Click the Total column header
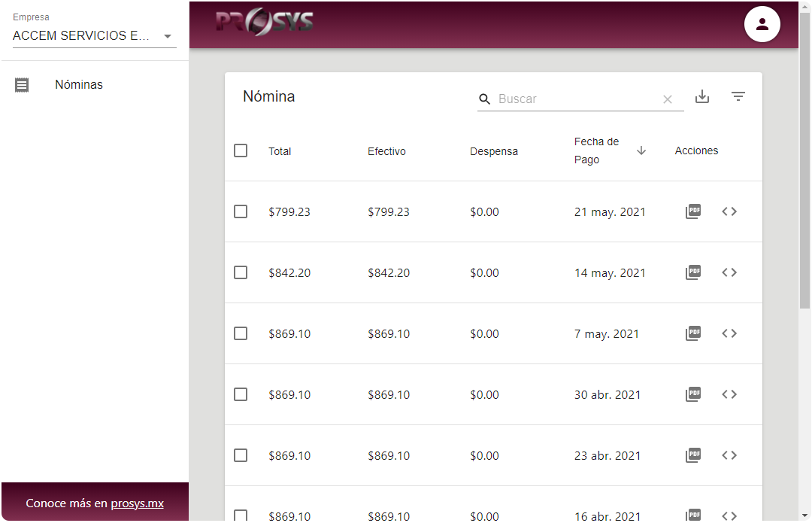 pos(280,151)
